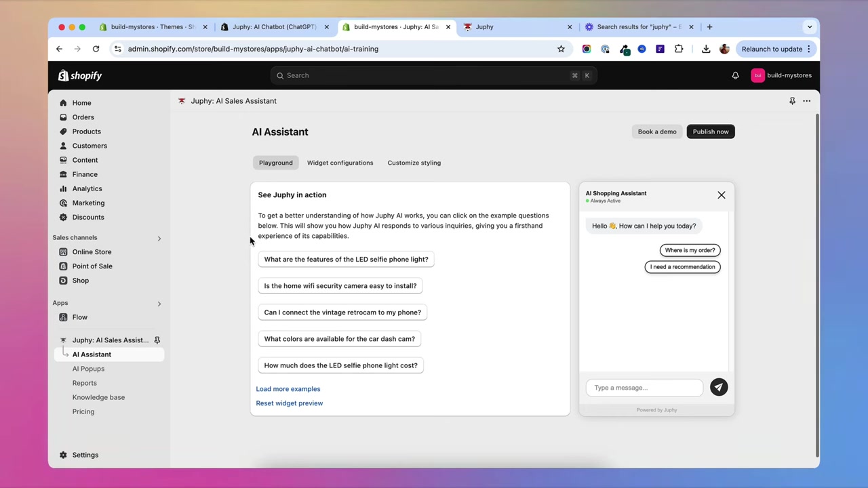The width and height of the screenshot is (868, 488).
Task: Open Shopify Settings
Action: (x=85, y=455)
